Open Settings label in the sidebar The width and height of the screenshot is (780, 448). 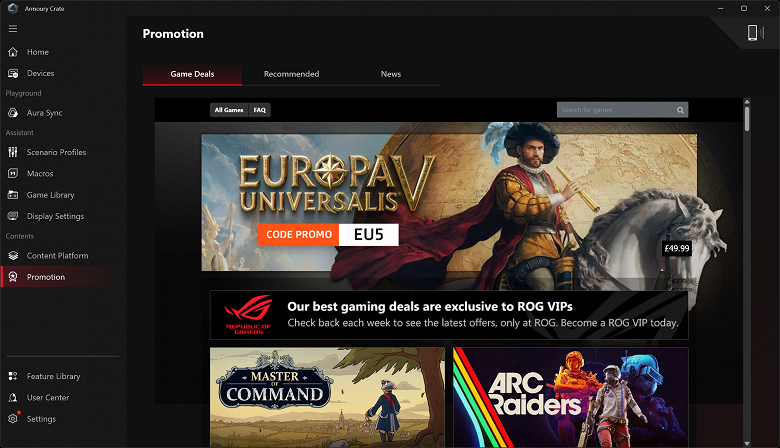(x=41, y=419)
